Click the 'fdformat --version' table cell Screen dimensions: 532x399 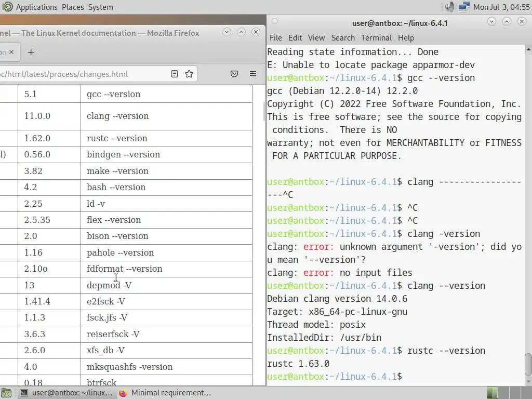166,269
